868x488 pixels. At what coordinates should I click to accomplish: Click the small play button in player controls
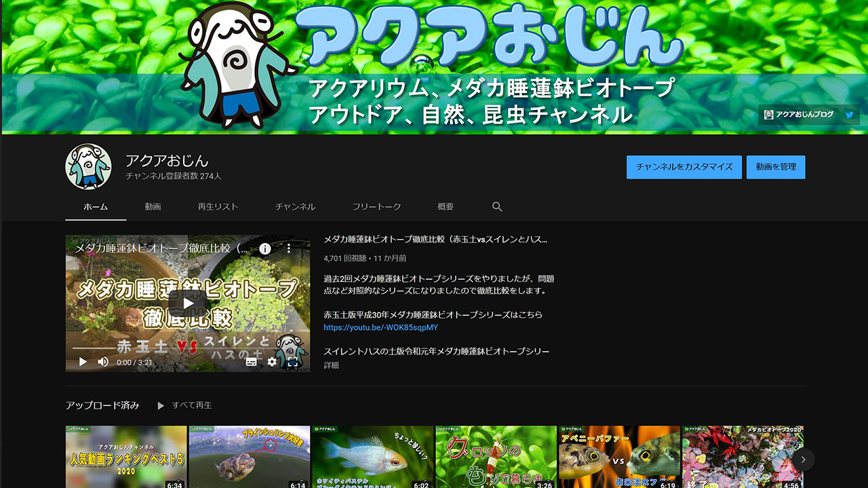(83, 362)
